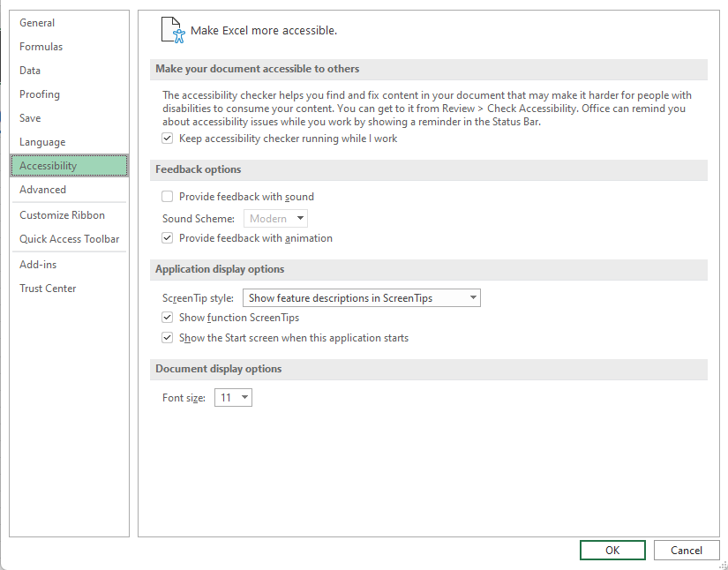Click the Make Excel more accessible title

point(264,31)
